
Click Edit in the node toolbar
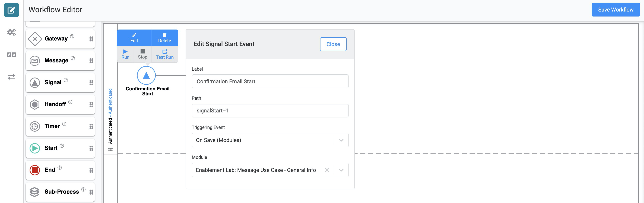134,38
